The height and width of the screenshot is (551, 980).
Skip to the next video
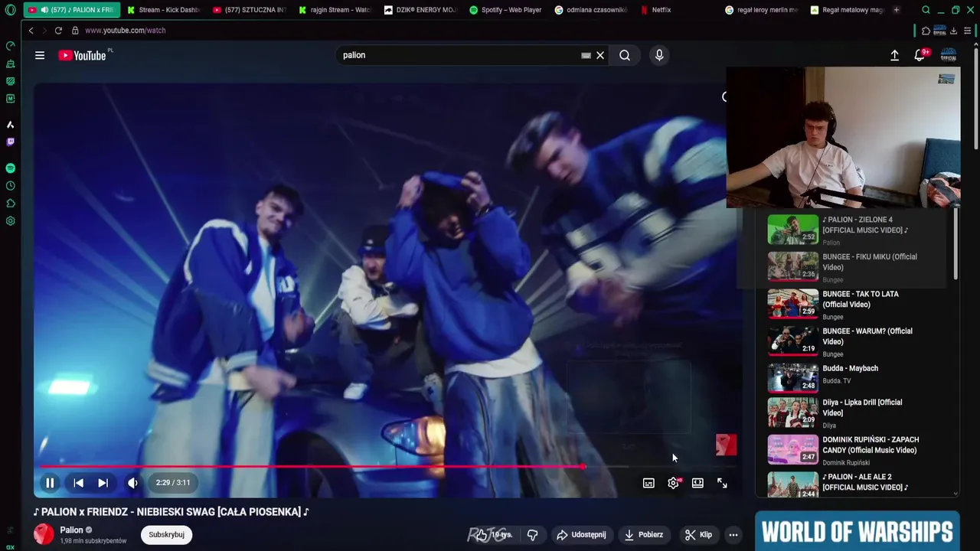103,483
